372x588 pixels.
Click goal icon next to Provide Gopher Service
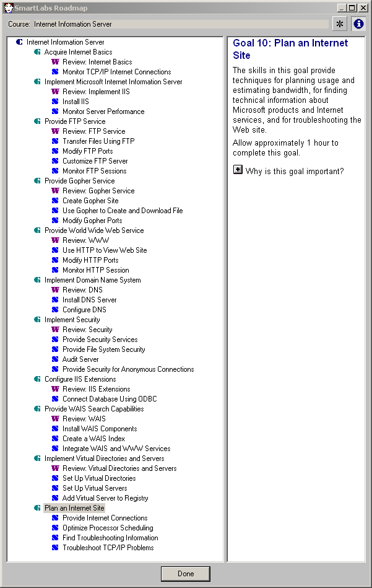click(37, 181)
